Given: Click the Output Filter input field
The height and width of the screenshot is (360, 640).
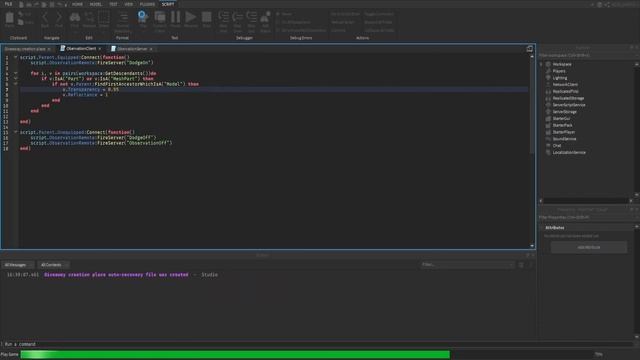Looking at the screenshot, I should [x=467, y=265].
